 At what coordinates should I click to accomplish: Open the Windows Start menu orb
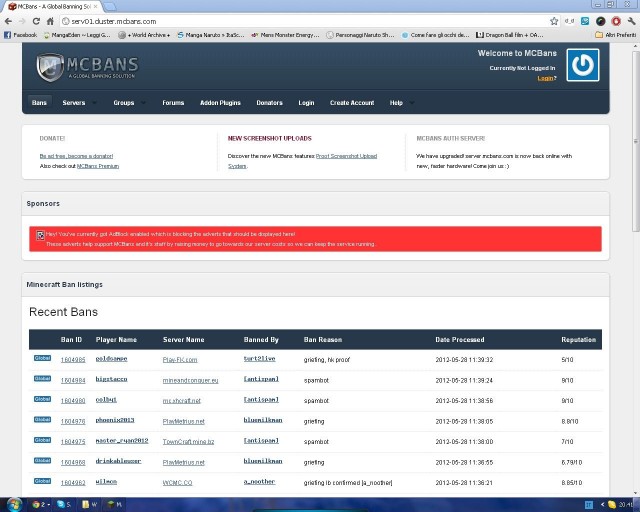point(13,503)
